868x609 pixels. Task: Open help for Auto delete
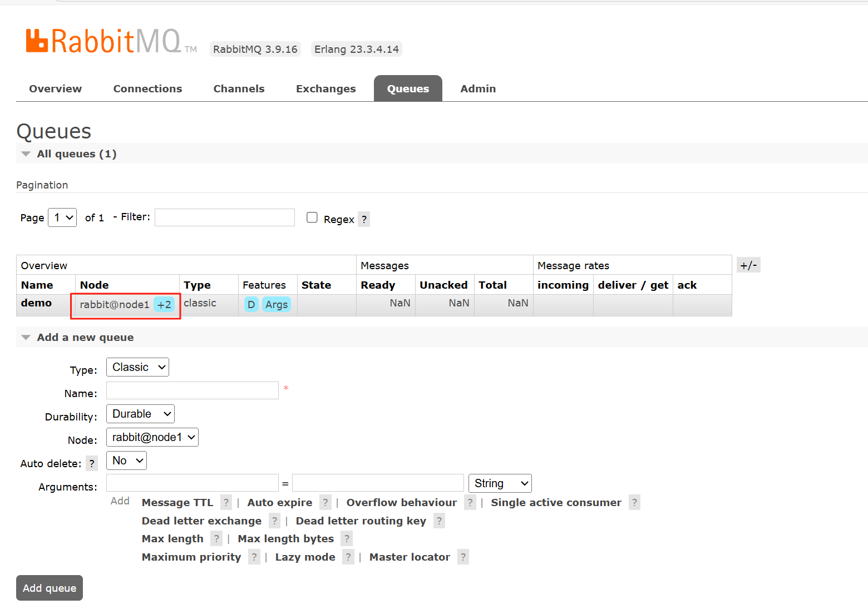point(92,463)
